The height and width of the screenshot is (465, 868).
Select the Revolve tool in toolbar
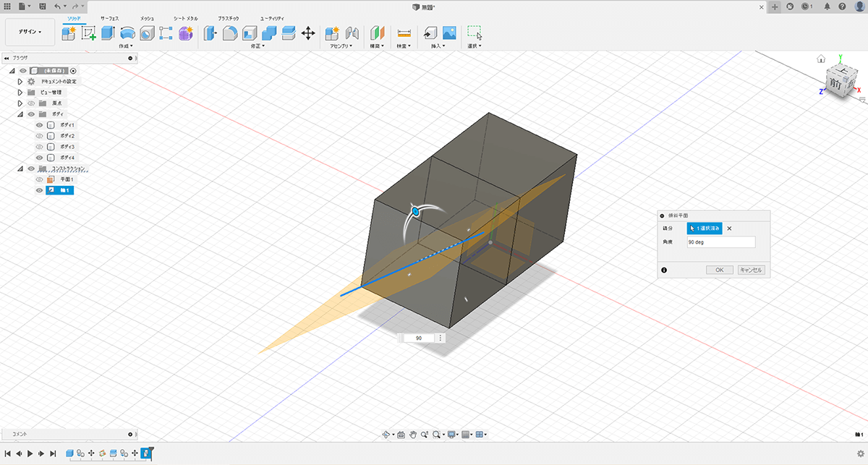tap(128, 33)
